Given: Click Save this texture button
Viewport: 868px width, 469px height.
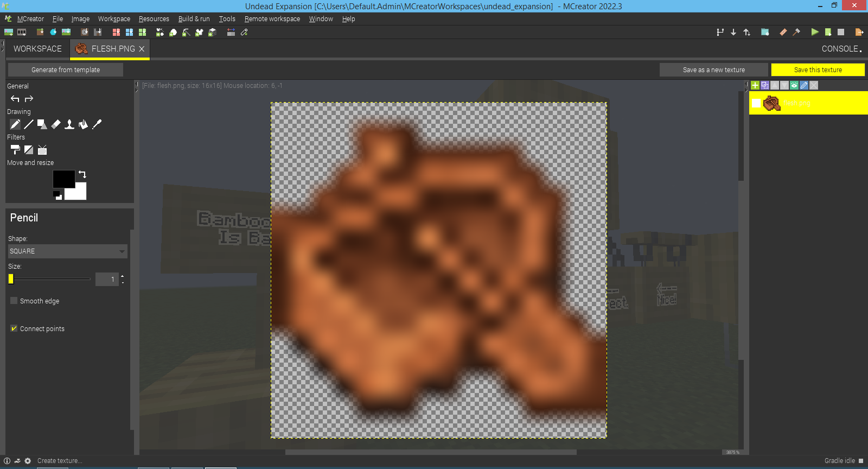Looking at the screenshot, I should [818, 70].
